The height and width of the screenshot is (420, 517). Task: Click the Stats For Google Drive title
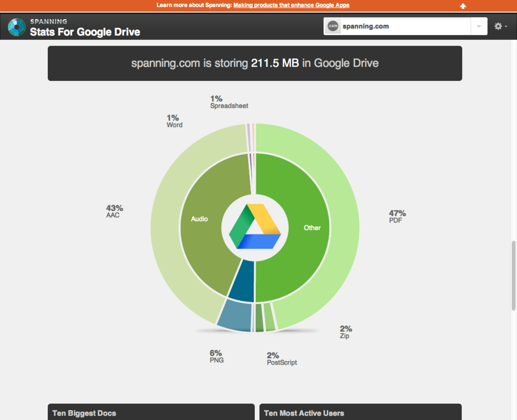point(85,32)
